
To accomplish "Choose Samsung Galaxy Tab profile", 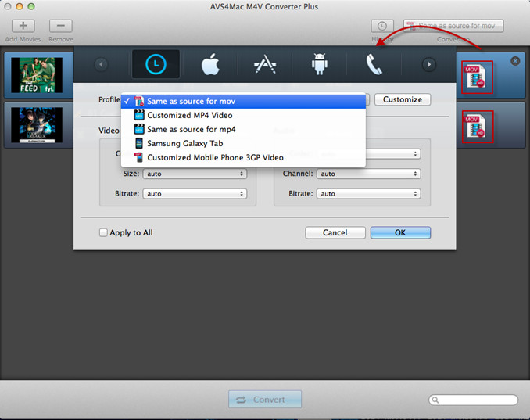I will pyautogui.click(x=243, y=143).
